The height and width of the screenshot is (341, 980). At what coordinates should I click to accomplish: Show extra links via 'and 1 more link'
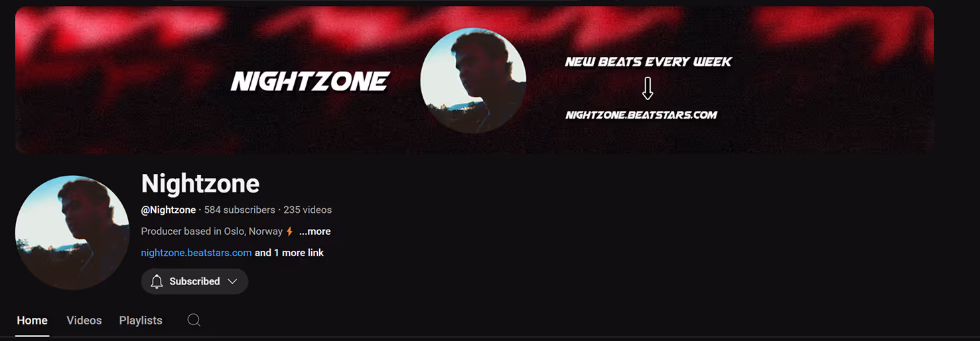click(x=289, y=253)
